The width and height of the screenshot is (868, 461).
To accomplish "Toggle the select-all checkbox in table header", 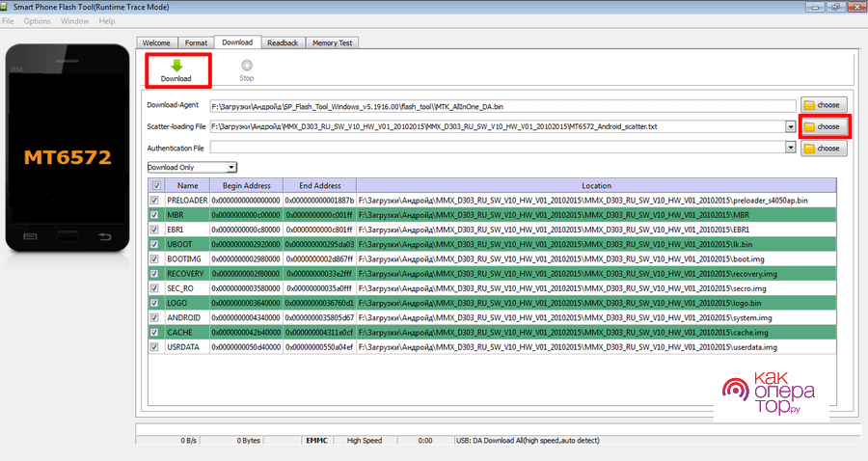I will (x=155, y=185).
